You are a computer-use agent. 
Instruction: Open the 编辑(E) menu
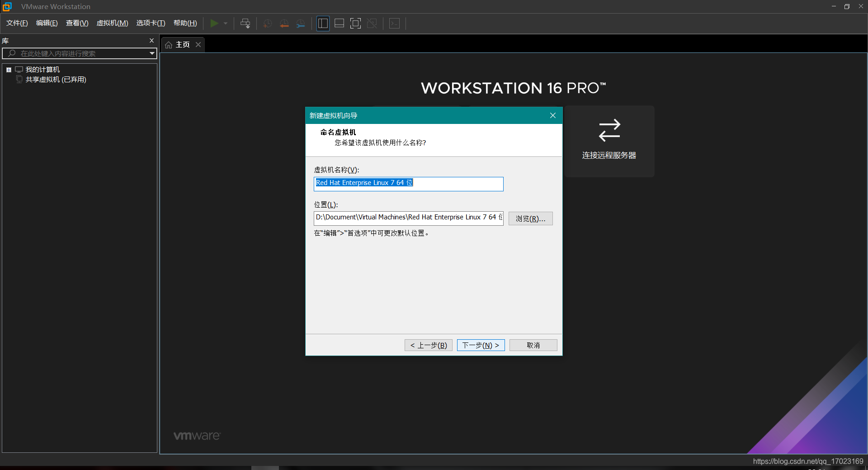47,23
